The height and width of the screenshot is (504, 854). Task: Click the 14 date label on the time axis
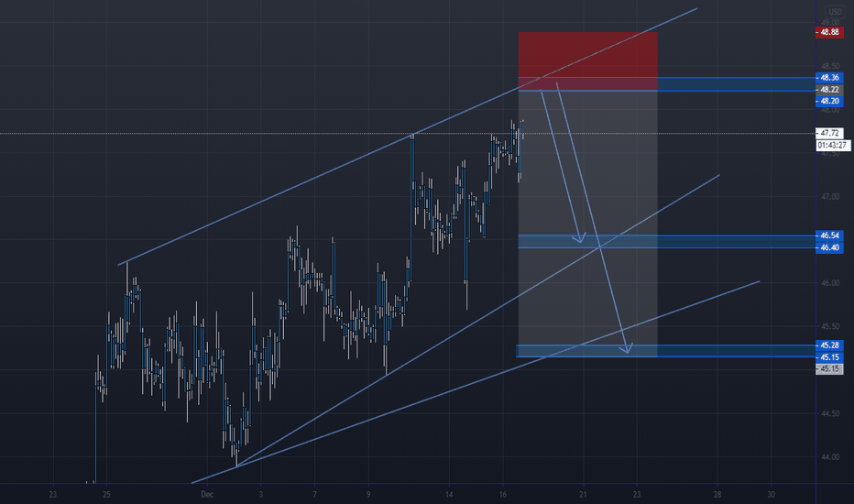[x=449, y=495]
